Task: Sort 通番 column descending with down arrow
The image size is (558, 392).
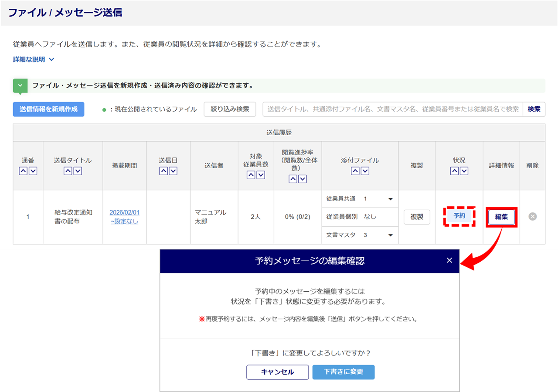Action: (33, 171)
